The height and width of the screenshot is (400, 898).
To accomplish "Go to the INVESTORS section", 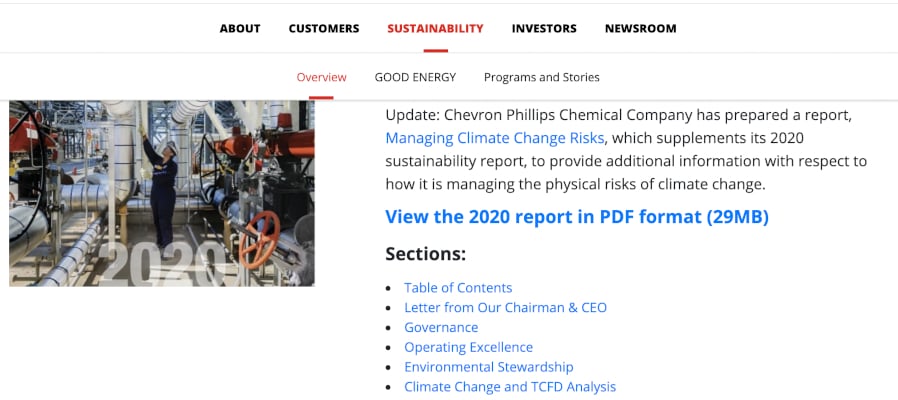I will [544, 28].
